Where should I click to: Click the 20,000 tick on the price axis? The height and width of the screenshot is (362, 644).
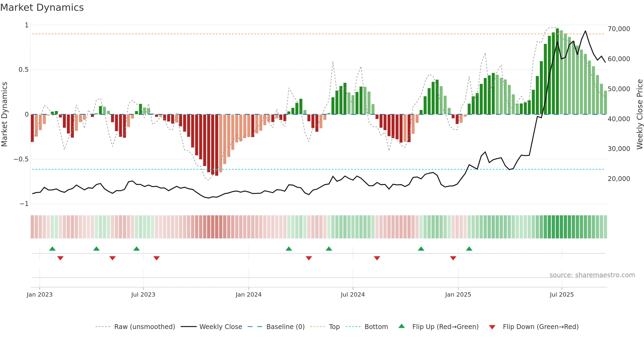click(619, 179)
